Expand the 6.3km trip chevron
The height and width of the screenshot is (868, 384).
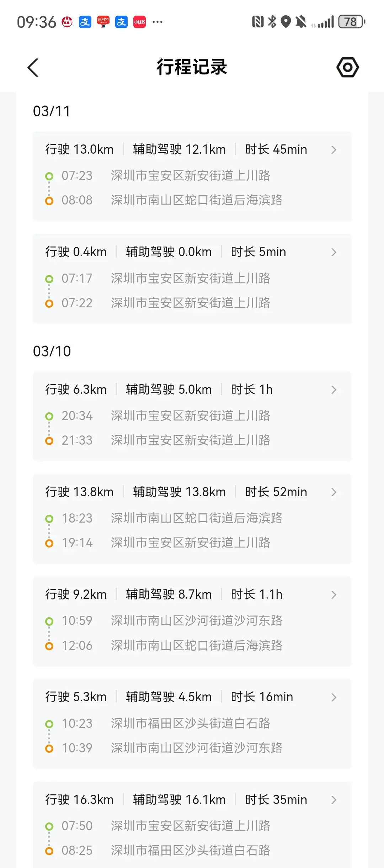coord(334,390)
